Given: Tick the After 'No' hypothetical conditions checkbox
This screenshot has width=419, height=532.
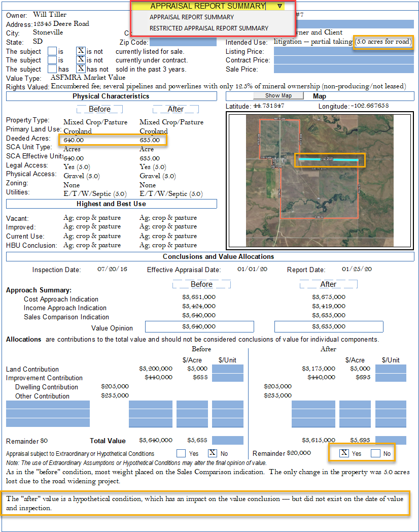Looking at the screenshot, I should click(x=375, y=453).
